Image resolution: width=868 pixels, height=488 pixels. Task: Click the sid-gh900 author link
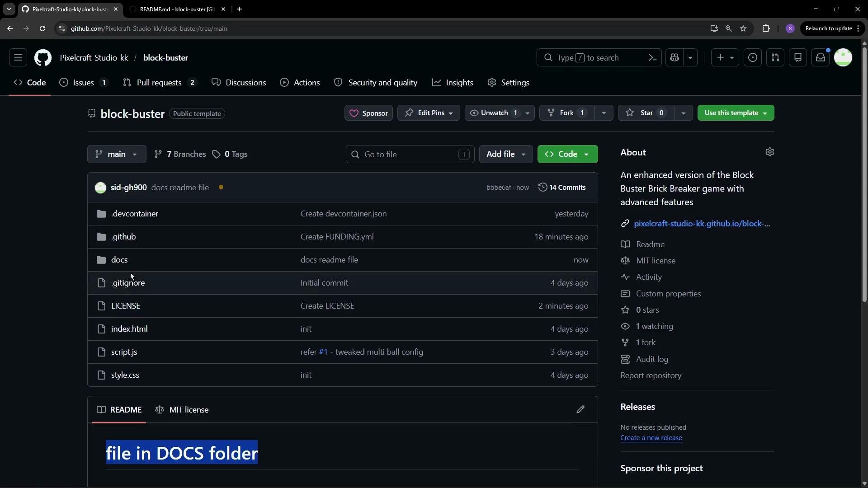(128, 188)
